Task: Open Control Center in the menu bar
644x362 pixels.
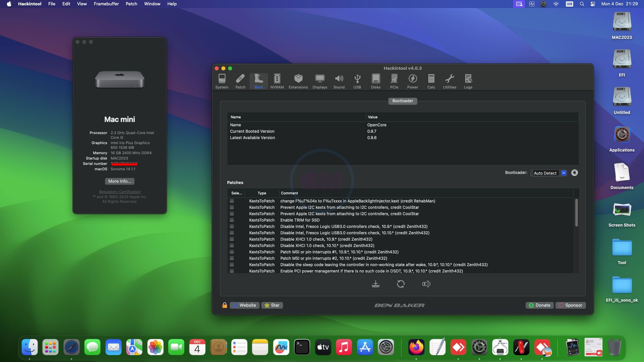Action: coord(593,4)
